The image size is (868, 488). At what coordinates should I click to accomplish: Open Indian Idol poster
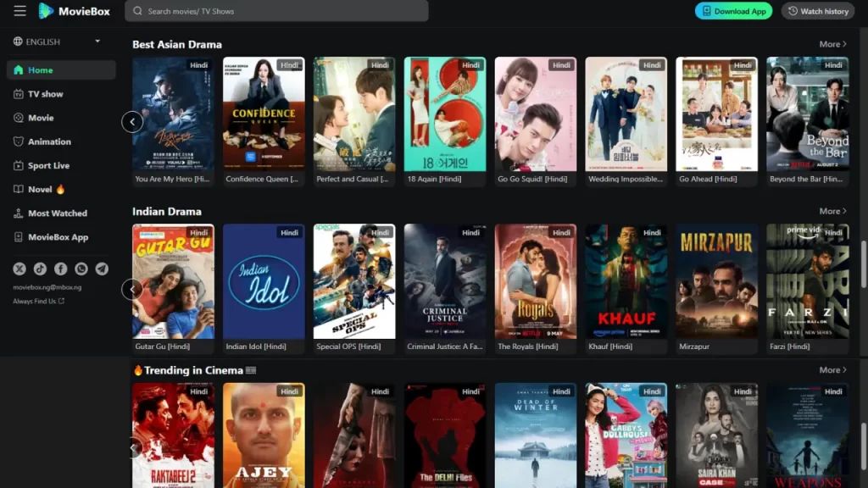point(264,281)
